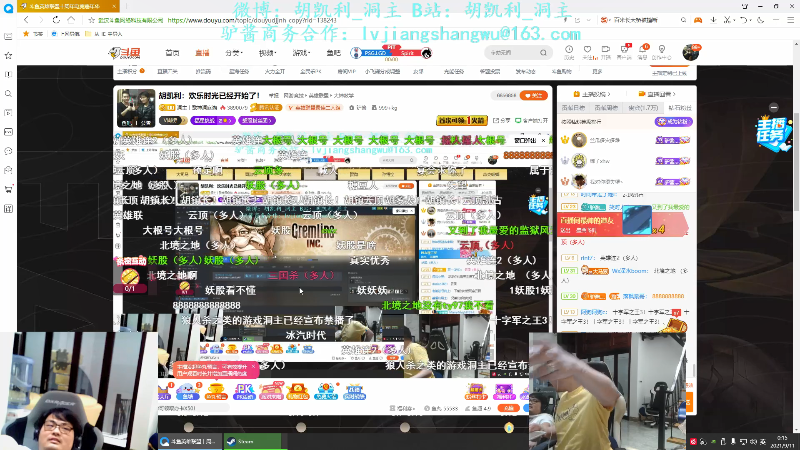Collapse the floating task widget minus button

click(774, 107)
